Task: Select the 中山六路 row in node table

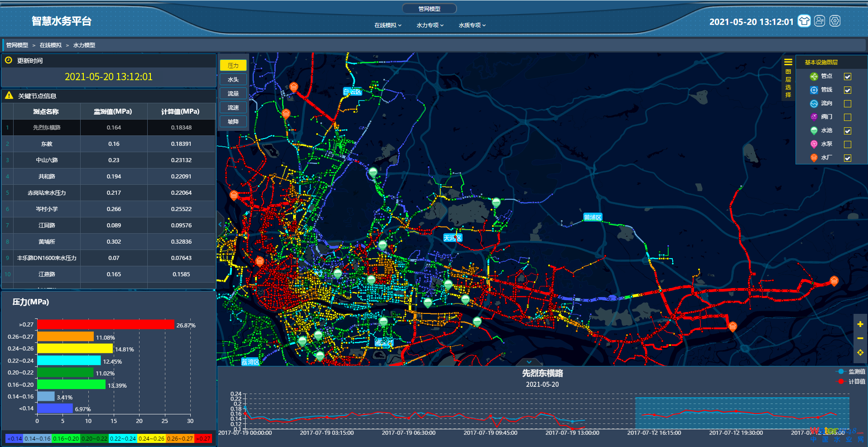Action: (x=47, y=160)
